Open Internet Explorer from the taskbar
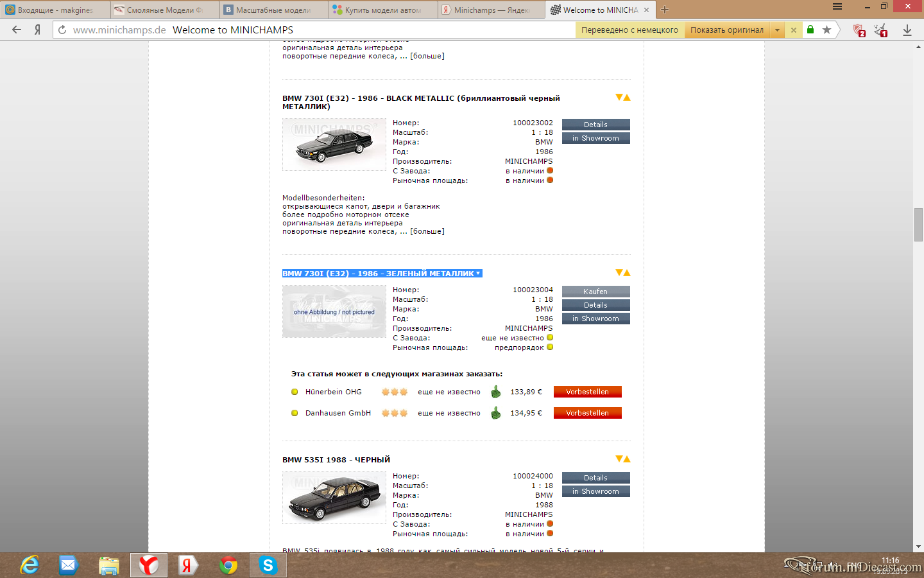Viewport: 924px width, 578px height. coord(30,565)
